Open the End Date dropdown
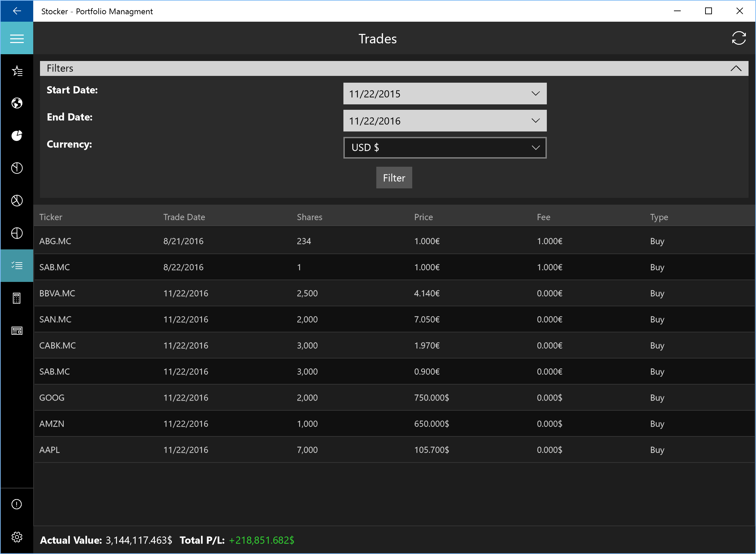Image resolution: width=756 pixels, height=554 pixels. 444,121
